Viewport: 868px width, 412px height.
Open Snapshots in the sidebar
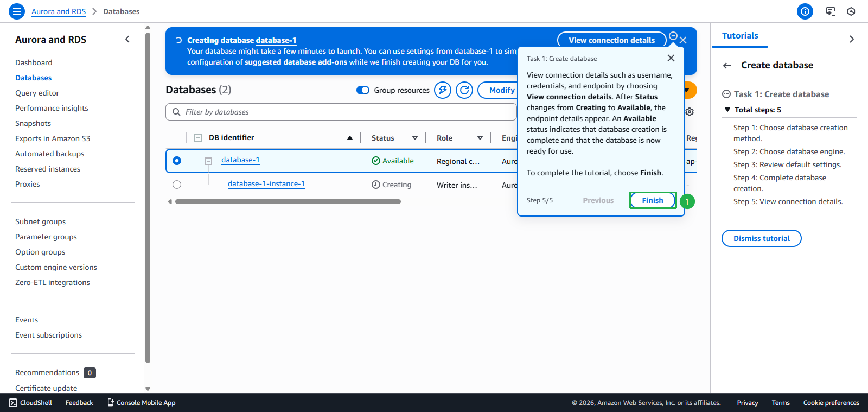pyautogui.click(x=33, y=123)
